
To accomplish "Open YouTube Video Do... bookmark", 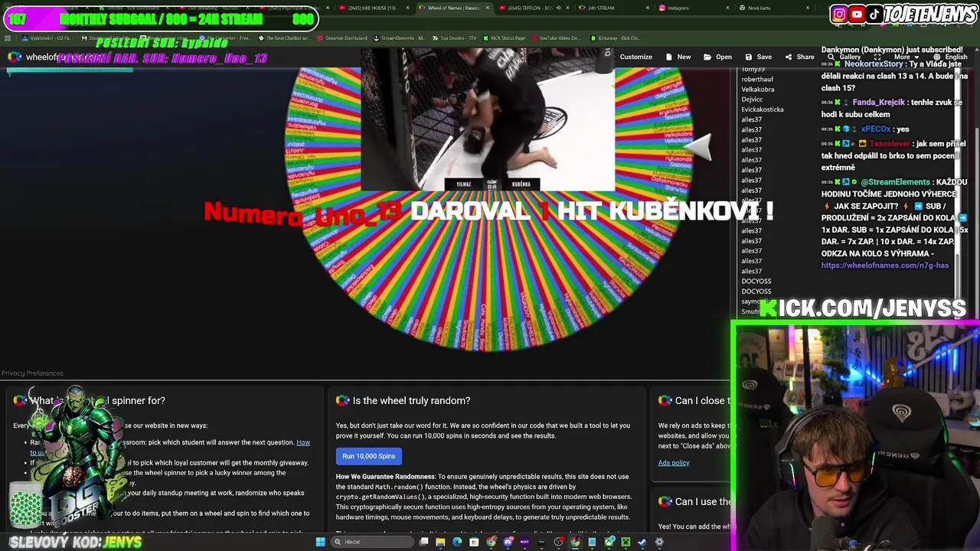I will click(556, 37).
